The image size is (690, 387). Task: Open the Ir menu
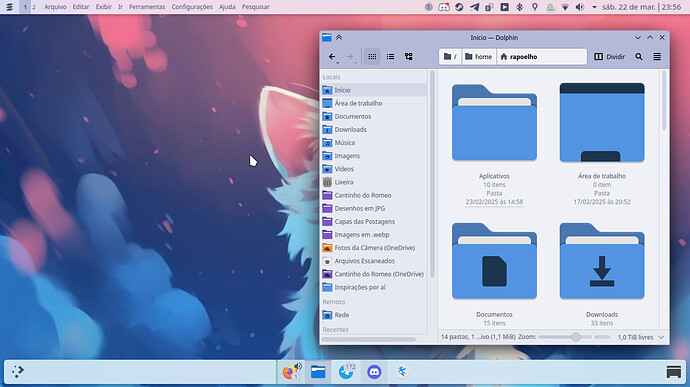[120, 7]
